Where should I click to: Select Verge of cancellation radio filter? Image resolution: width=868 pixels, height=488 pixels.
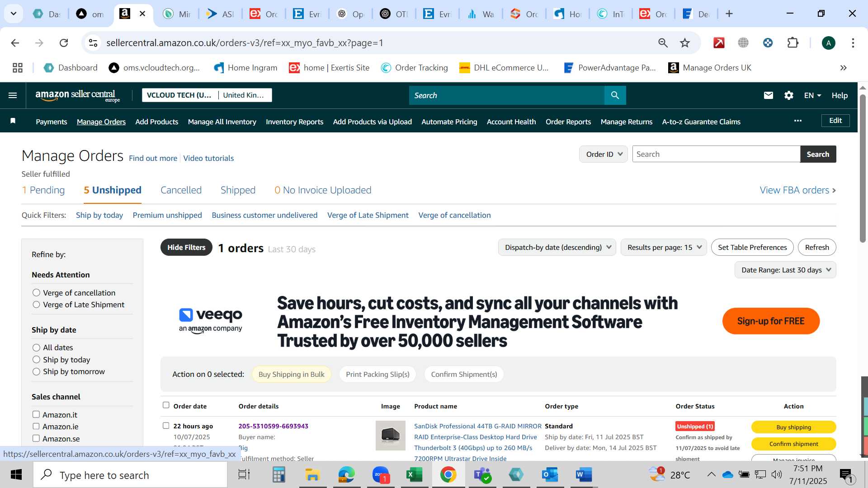pyautogui.click(x=37, y=293)
